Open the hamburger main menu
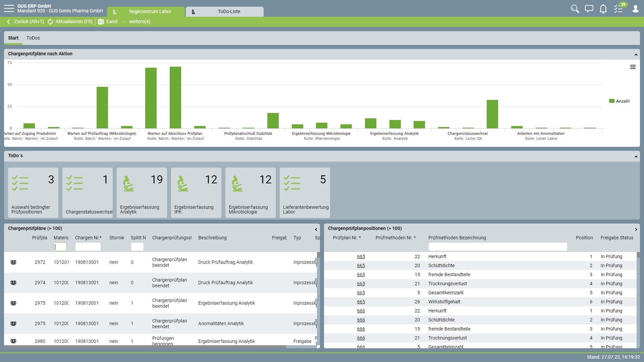The height and width of the screenshot is (362, 644). [9, 8]
